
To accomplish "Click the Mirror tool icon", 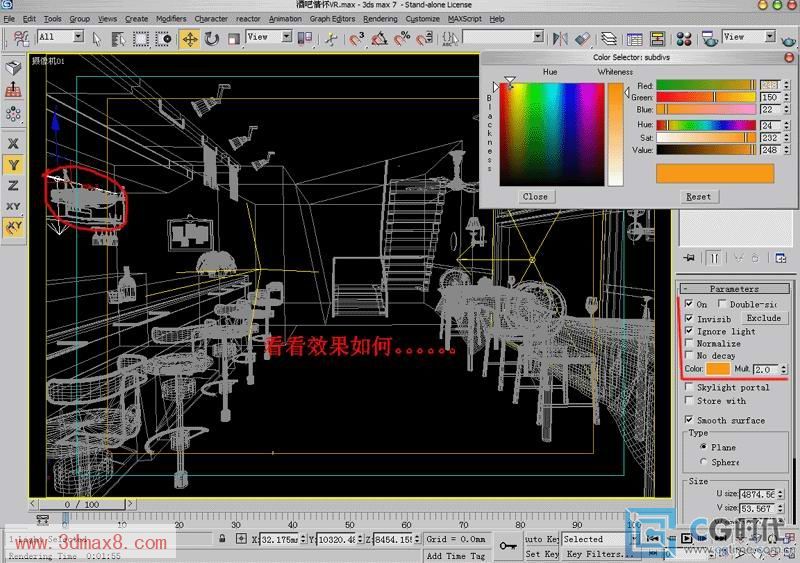I will click(x=560, y=39).
